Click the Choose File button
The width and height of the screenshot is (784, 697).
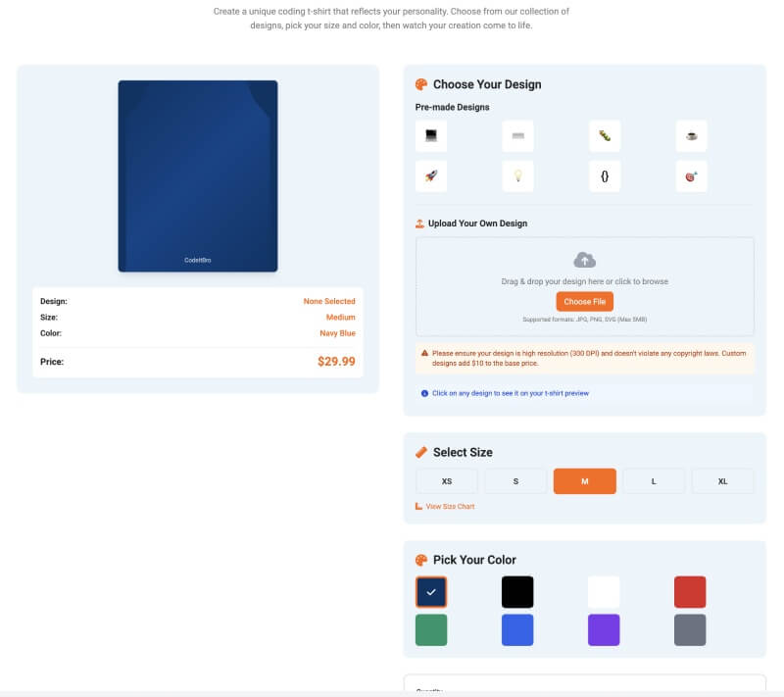(584, 301)
